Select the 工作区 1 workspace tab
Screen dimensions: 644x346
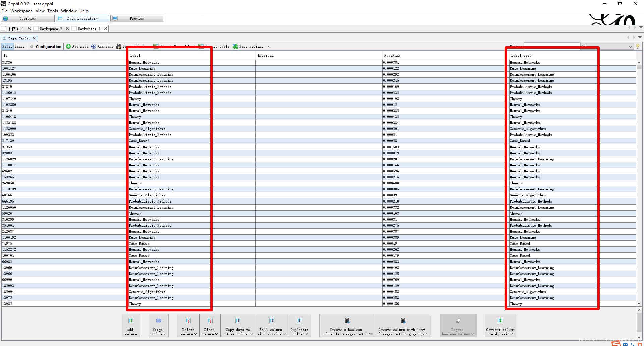(16, 29)
